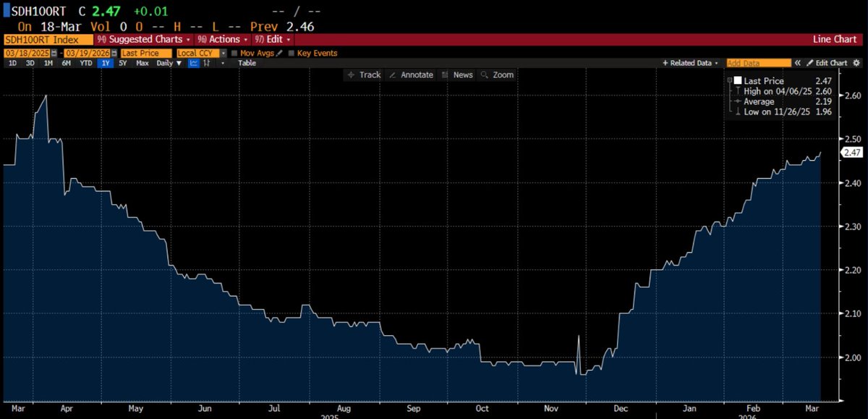
Task: Click the Edit Chart button
Action: point(827,64)
